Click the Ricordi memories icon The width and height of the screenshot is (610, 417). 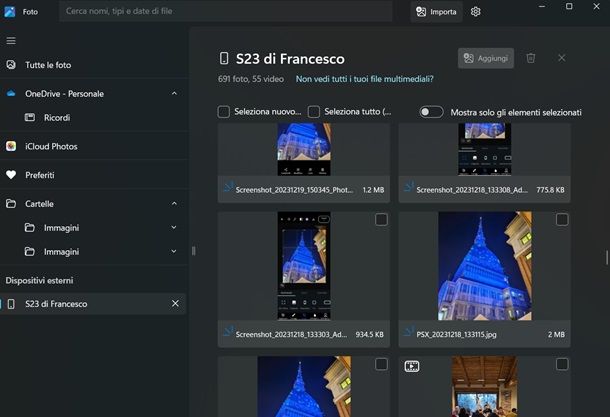coord(30,117)
